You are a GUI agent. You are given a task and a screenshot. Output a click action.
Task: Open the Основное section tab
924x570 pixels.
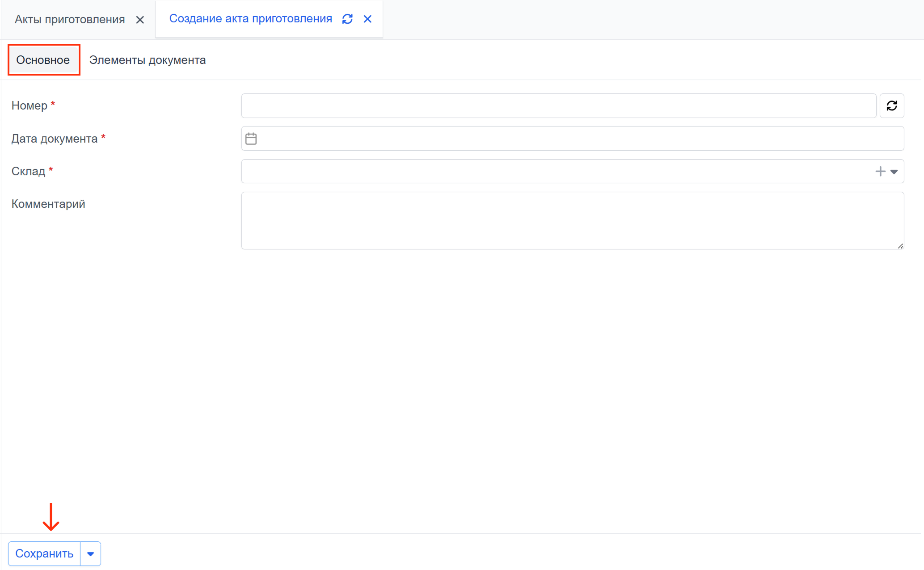(43, 60)
